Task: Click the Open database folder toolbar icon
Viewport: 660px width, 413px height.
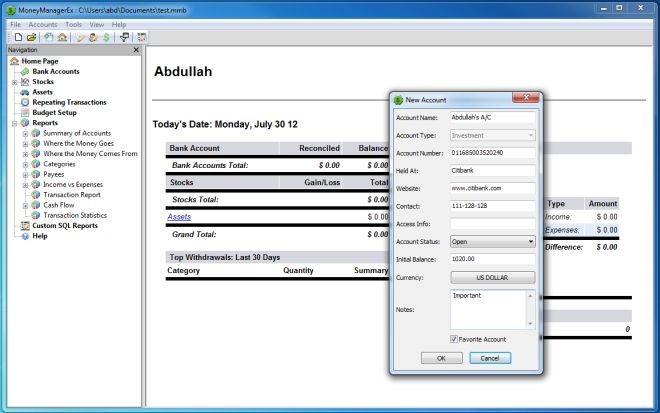Action: pyautogui.click(x=32, y=37)
